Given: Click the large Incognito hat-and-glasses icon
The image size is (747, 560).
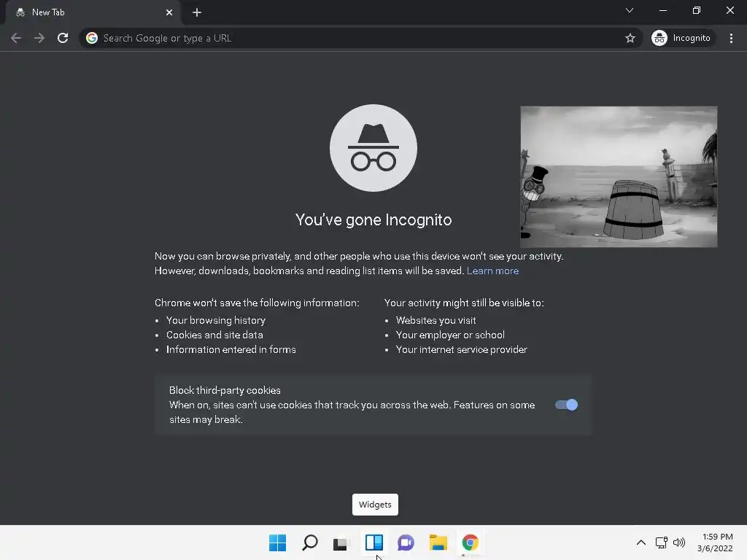Looking at the screenshot, I should tap(373, 148).
